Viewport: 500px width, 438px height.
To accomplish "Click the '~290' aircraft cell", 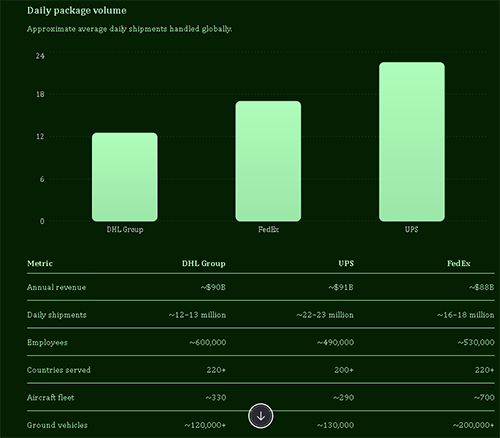I will coord(343,398).
